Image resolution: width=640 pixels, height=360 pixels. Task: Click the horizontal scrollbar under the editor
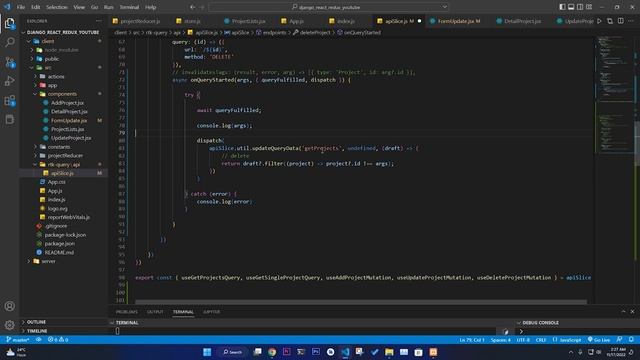click(361, 302)
